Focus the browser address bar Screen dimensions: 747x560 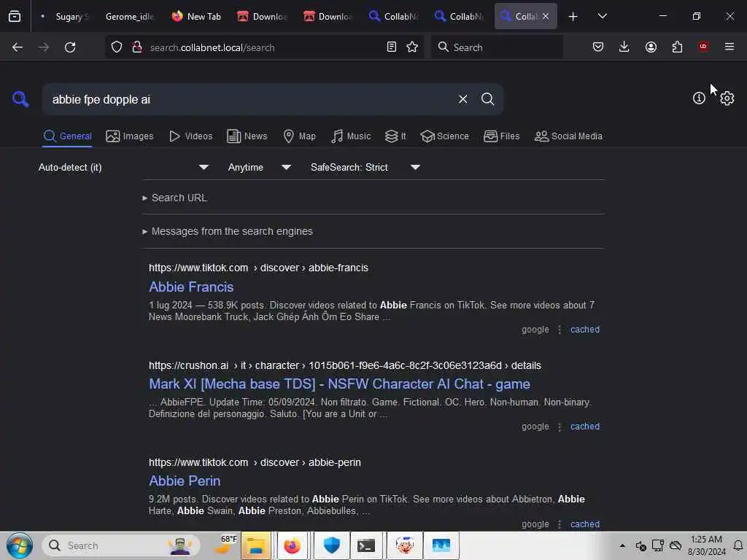[264, 47]
